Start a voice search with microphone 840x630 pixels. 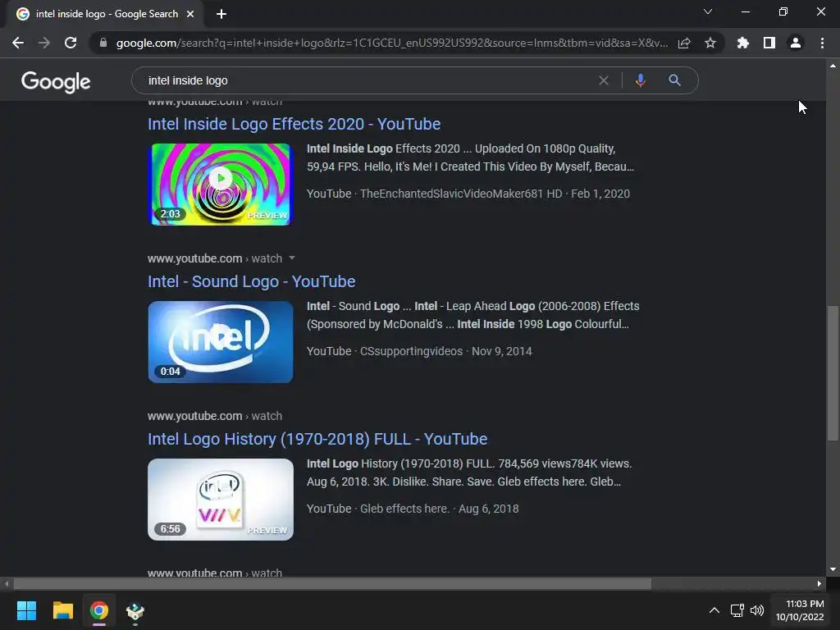tap(640, 80)
